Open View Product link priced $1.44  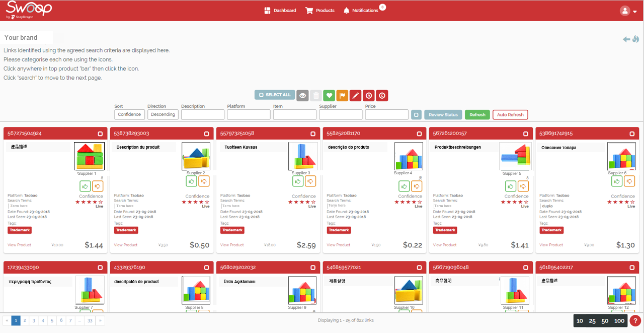20,245
